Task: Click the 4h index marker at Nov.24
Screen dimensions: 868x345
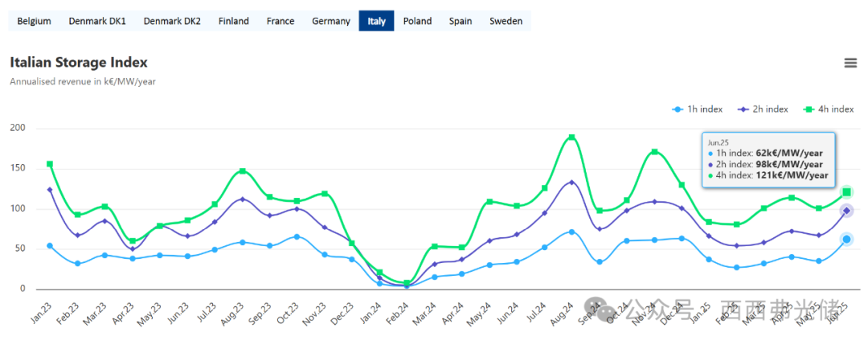Action: coord(655,152)
